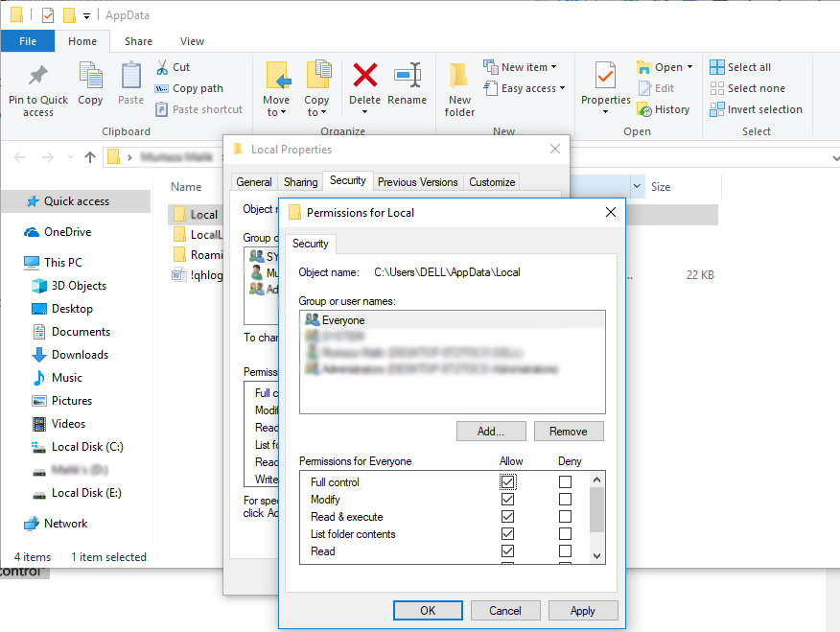Open the Easy access dropdown
840x632 pixels.
pyautogui.click(x=562, y=88)
